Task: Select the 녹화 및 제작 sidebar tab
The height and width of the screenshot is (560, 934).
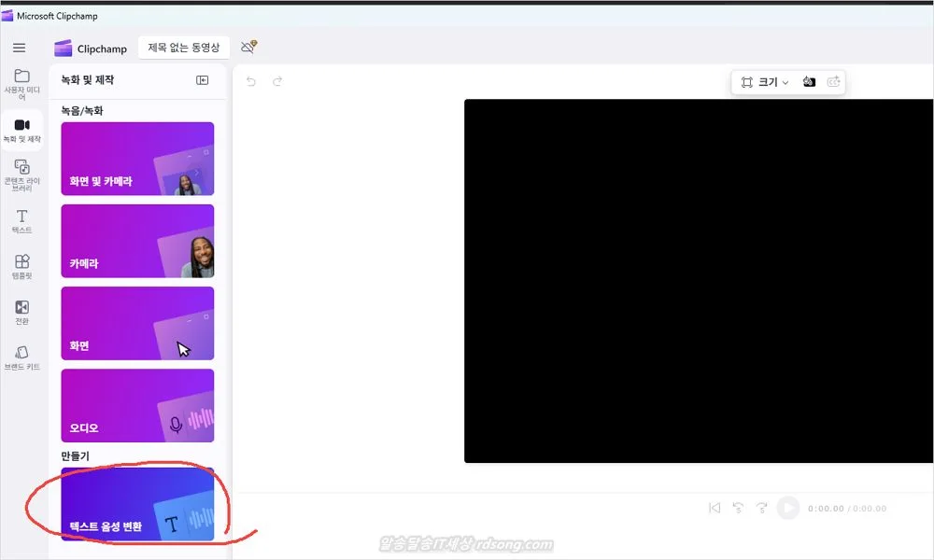Action: point(21,130)
